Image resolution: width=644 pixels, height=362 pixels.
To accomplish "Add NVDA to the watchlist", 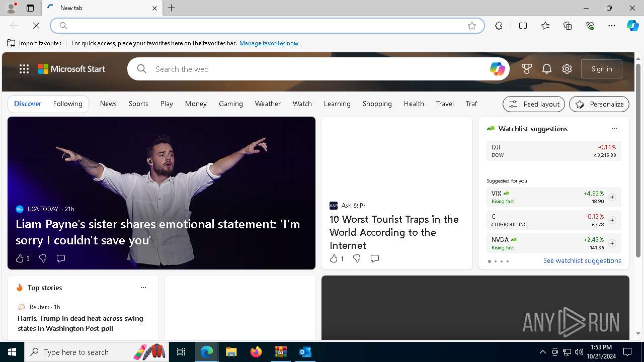I will [x=612, y=243].
